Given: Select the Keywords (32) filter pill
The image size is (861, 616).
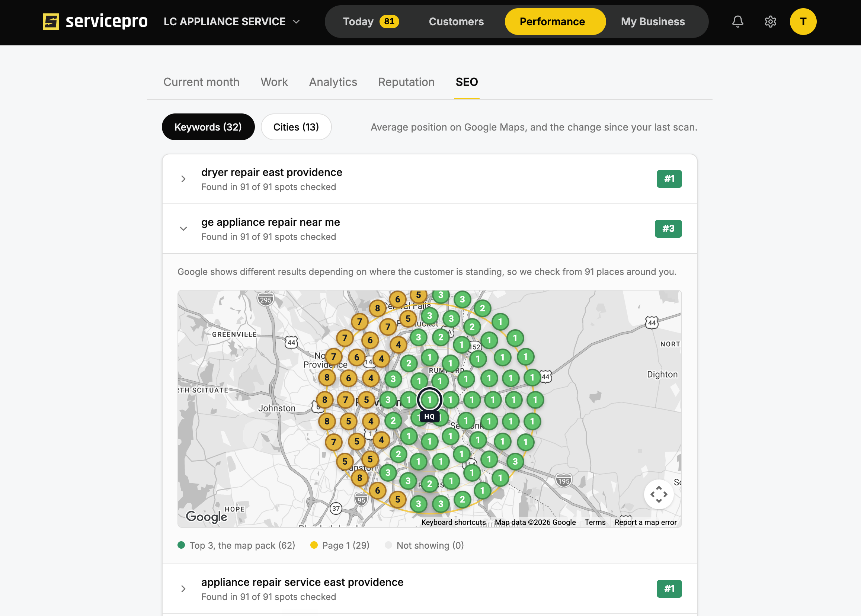Looking at the screenshot, I should tap(208, 127).
